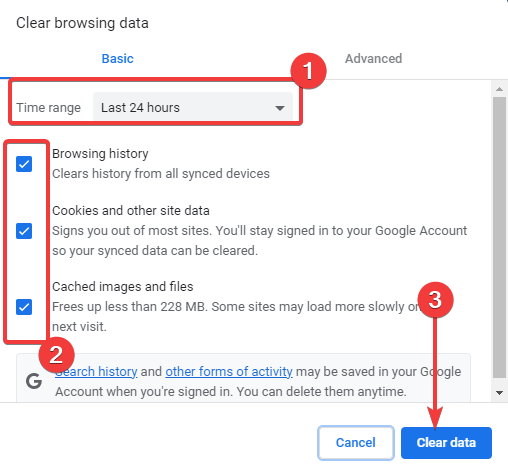The image size is (508, 472).
Task: Click the Google G logo icon
Action: coord(34,381)
